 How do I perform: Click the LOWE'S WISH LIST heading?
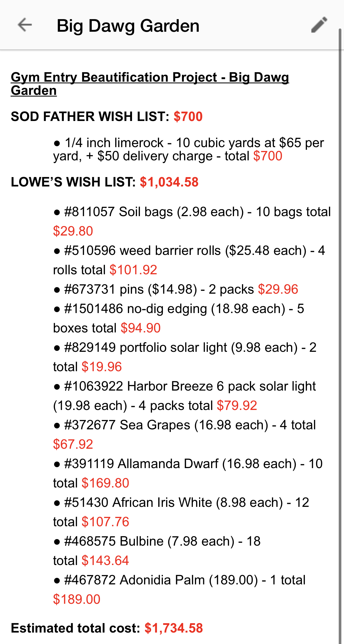[73, 182]
